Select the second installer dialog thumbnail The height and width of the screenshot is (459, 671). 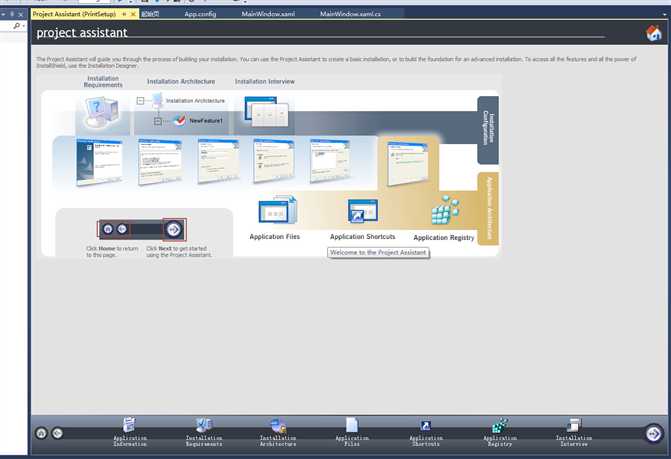click(x=160, y=162)
